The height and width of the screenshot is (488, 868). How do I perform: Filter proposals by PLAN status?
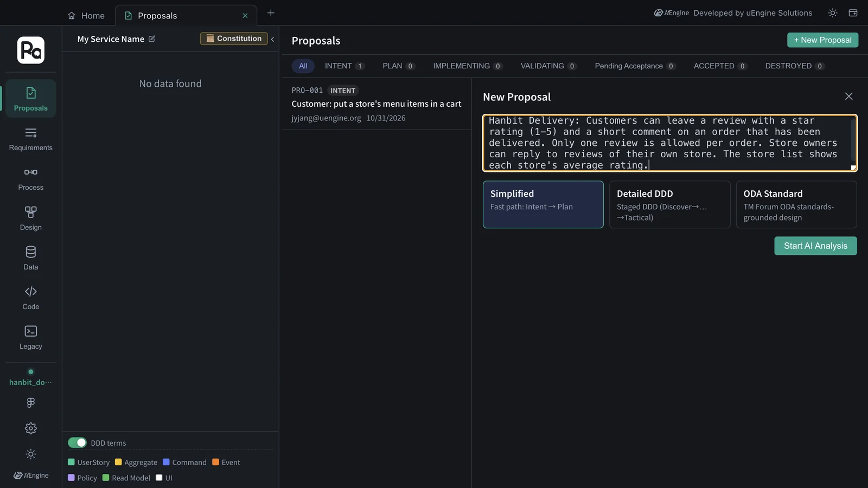pyautogui.click(x=399, y=66)
